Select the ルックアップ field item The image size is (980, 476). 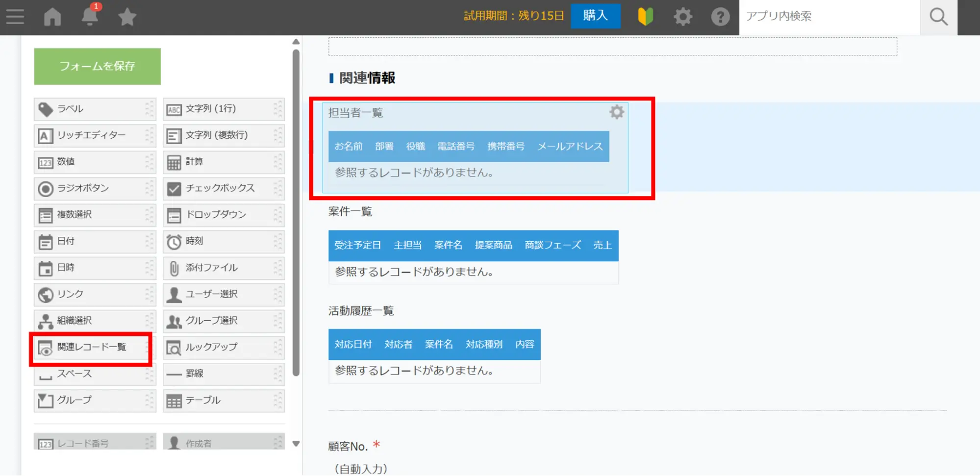click(x=223, y=347)
